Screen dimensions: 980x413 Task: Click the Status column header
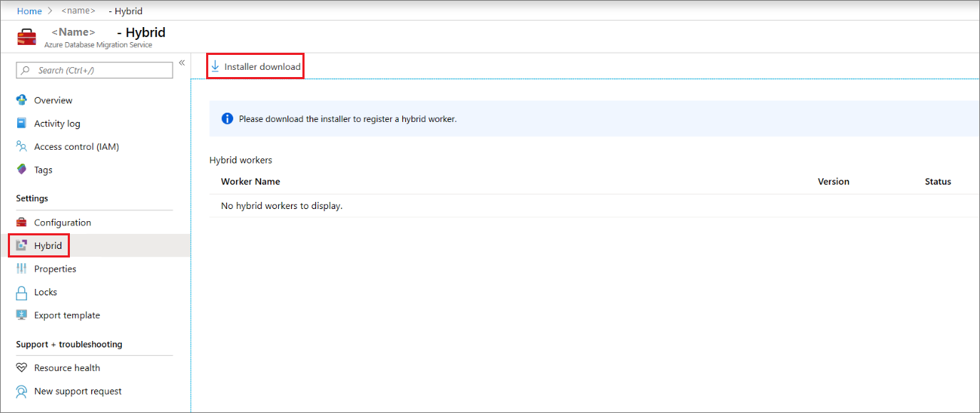click(938, 181)
